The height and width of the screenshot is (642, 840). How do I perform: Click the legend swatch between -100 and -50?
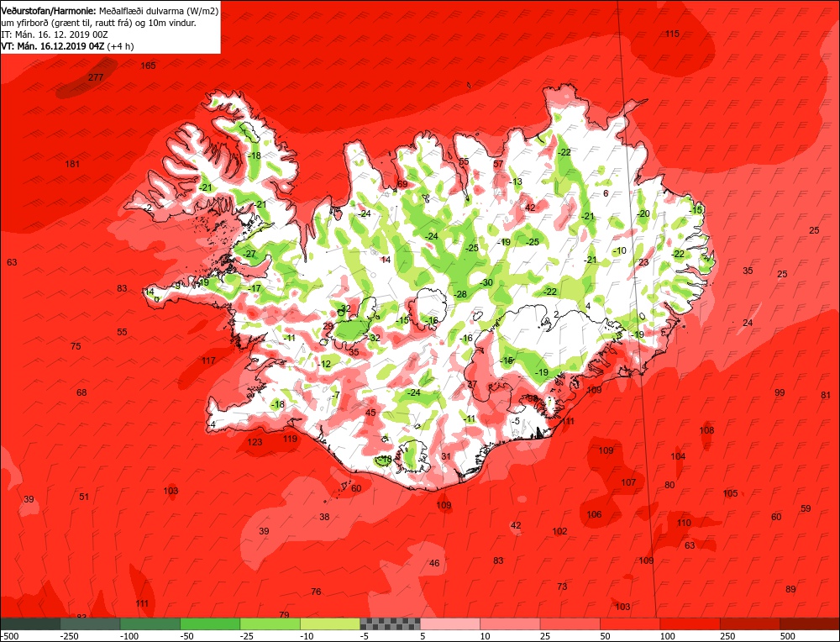click(x=150, y=624)
